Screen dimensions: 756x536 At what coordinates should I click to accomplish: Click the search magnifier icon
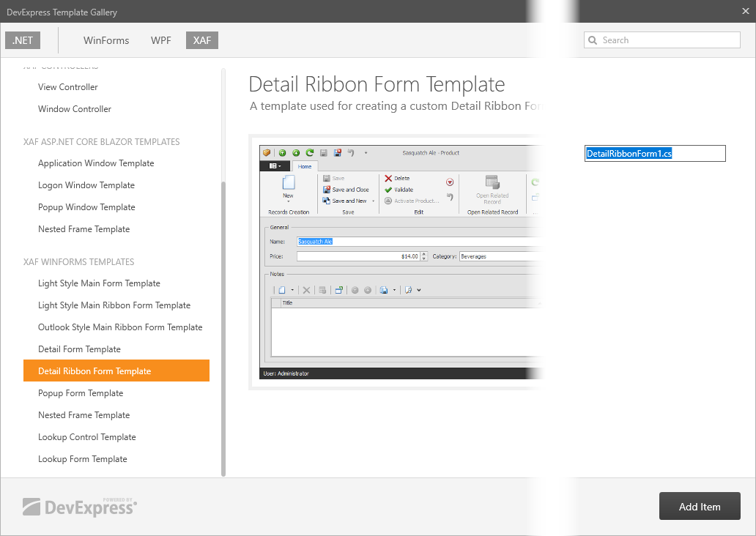tap(593, 40)
